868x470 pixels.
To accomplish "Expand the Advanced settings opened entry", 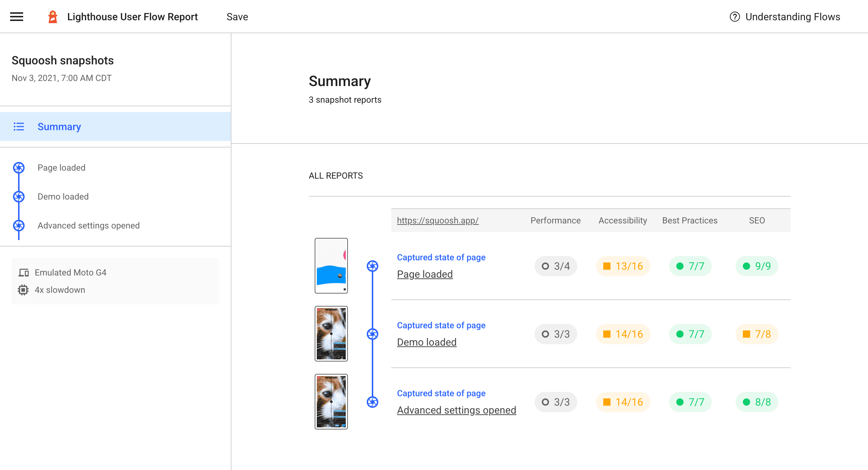I will pyautogui.click(x=88, y=225).
